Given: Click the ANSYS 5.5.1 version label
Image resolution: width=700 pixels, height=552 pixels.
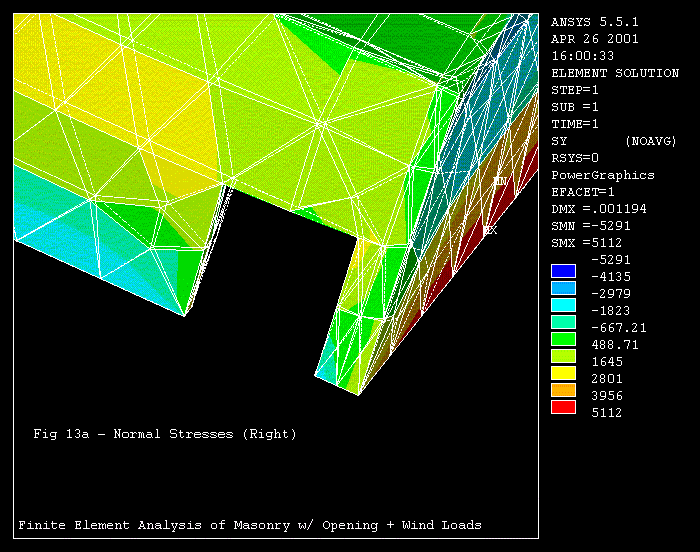Looking at the screenshot, I should pos(594,21).
